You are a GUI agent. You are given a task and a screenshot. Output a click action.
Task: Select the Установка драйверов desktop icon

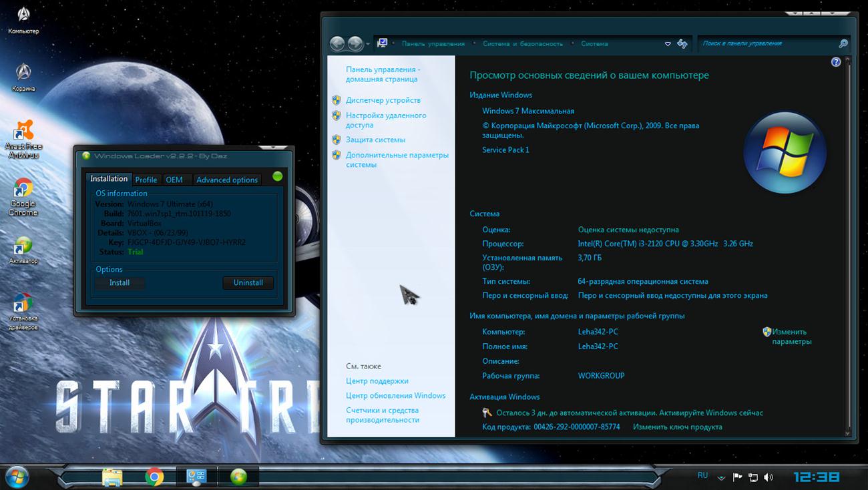click(23, 312)
